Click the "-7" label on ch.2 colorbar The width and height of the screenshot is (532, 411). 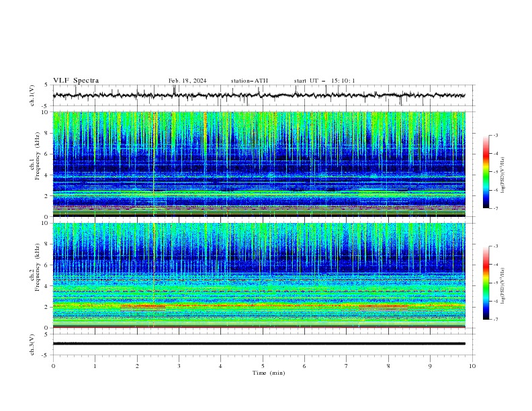coord(496,319)
